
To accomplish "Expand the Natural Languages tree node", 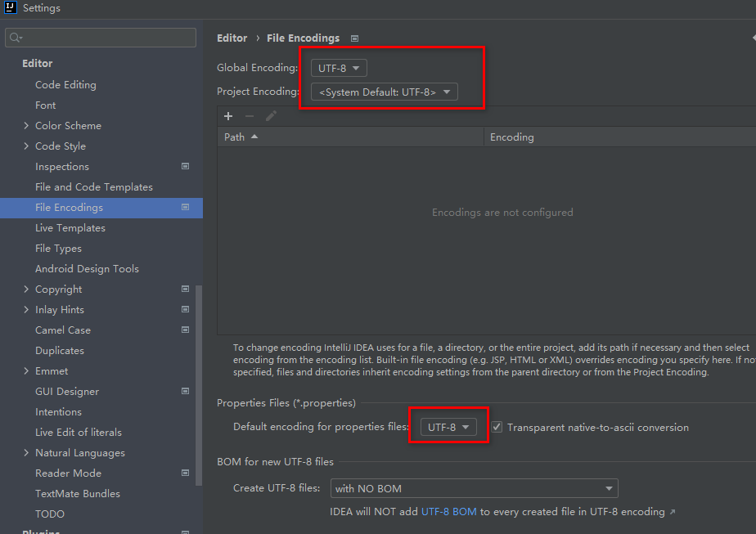I will point(26,453).
